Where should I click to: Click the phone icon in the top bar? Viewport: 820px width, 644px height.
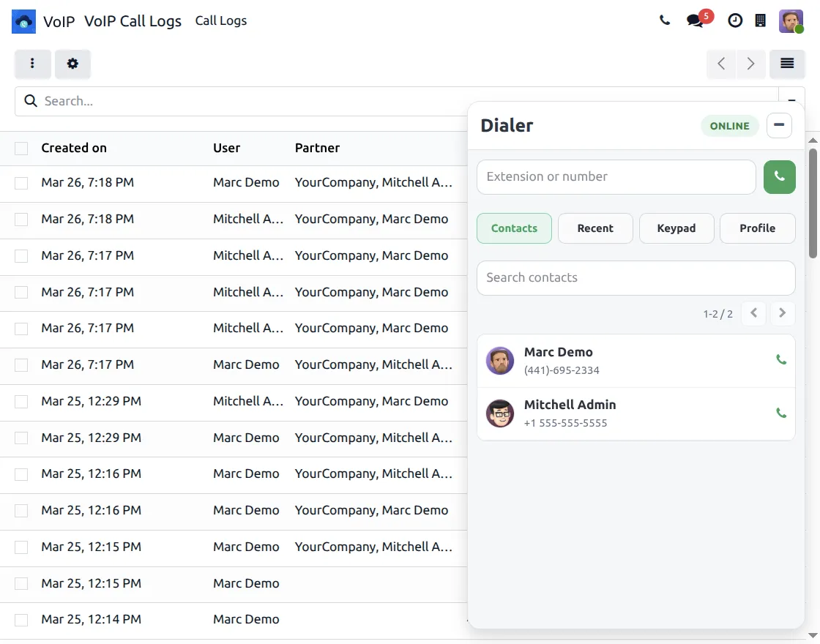coord(664,20)
